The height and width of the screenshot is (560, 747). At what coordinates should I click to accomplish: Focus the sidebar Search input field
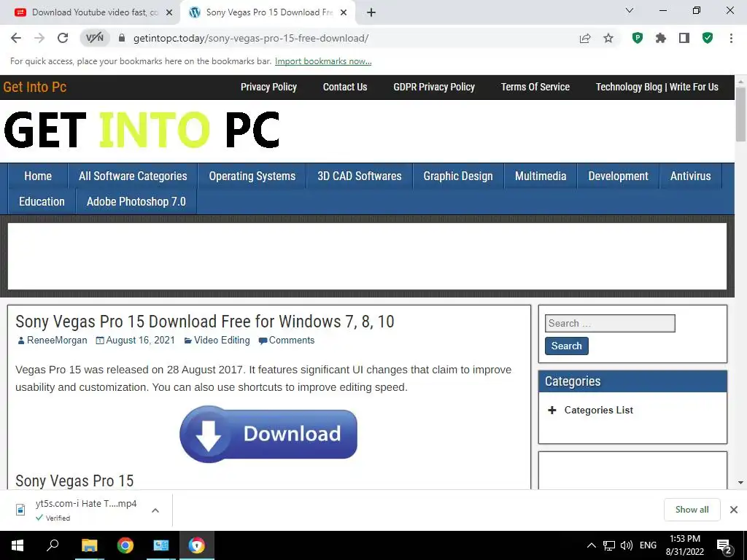pyautogui.click(x=610, y=323)
